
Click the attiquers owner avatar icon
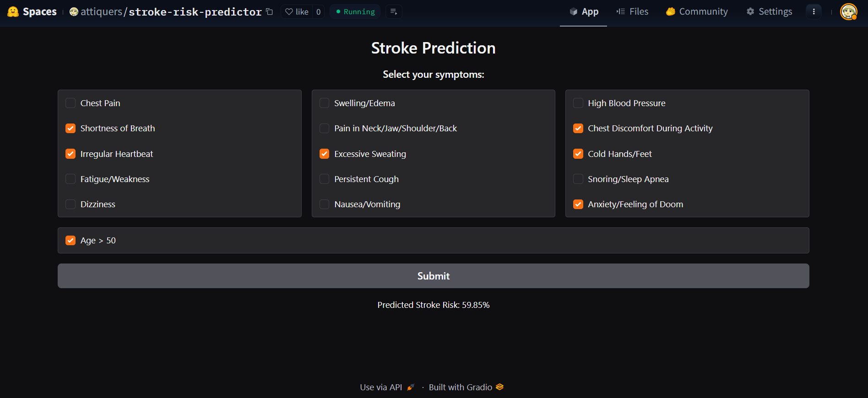tap(74, 12)
